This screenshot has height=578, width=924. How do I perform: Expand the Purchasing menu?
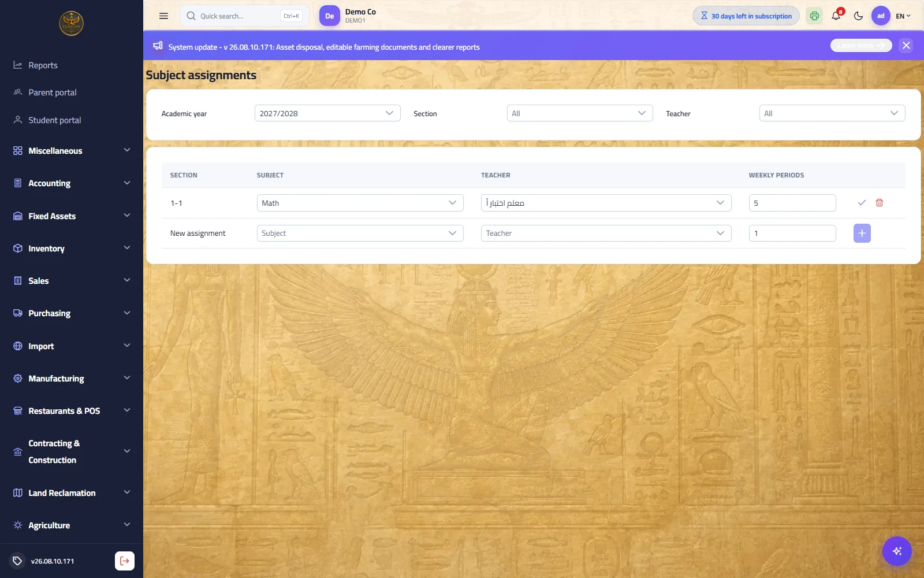72,313
